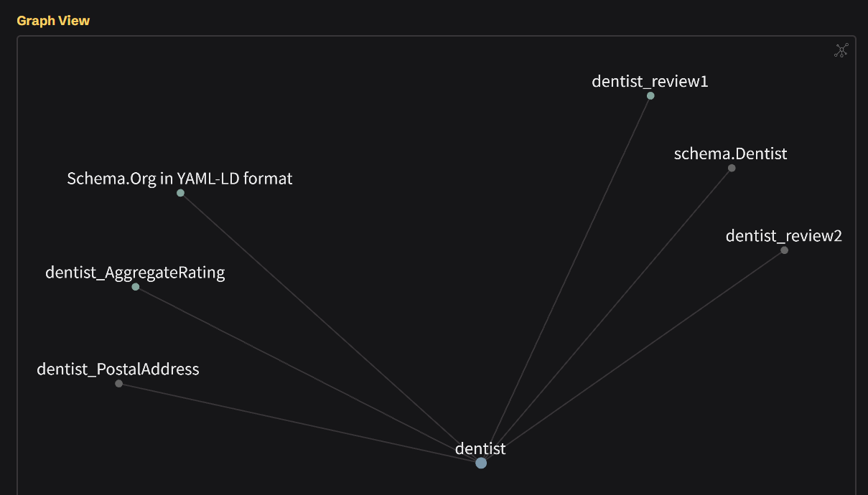Screen dimensions: 868x495
Task: Open the dentist_review1 text label
Action: [650, 81]
